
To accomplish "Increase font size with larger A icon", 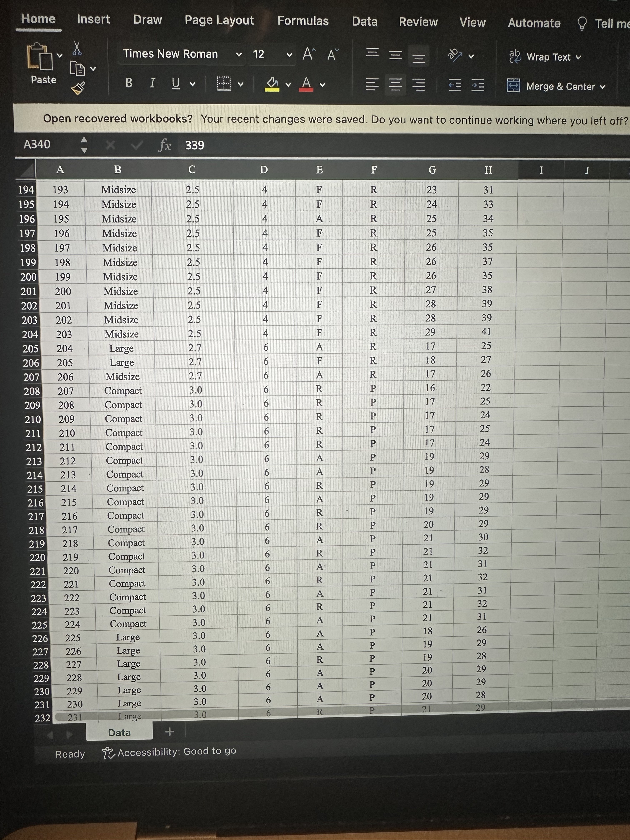I will 308,54.
